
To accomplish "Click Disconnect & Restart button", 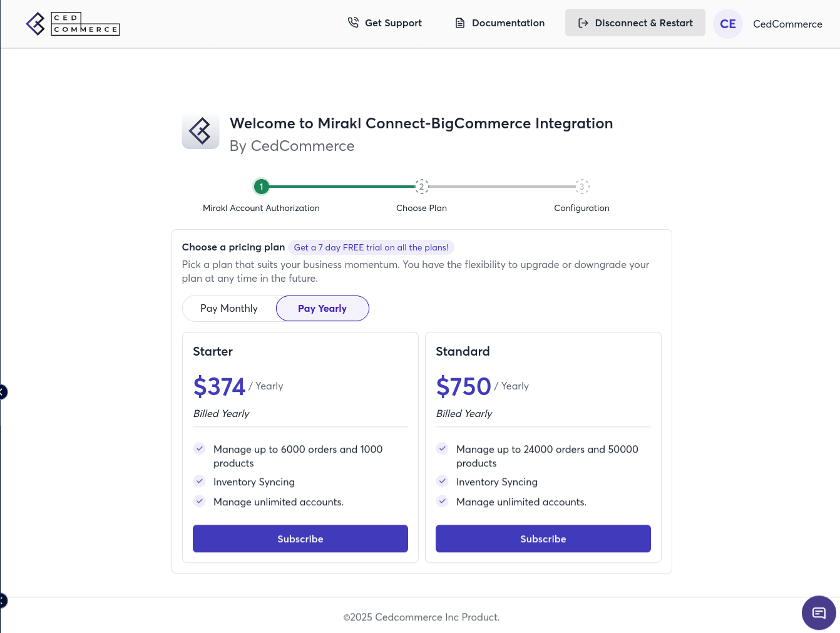I will click(643, 23).
